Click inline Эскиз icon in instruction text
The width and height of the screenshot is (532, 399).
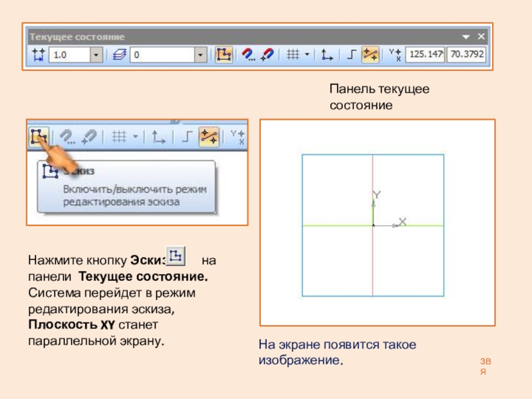(x=176, y=255)
